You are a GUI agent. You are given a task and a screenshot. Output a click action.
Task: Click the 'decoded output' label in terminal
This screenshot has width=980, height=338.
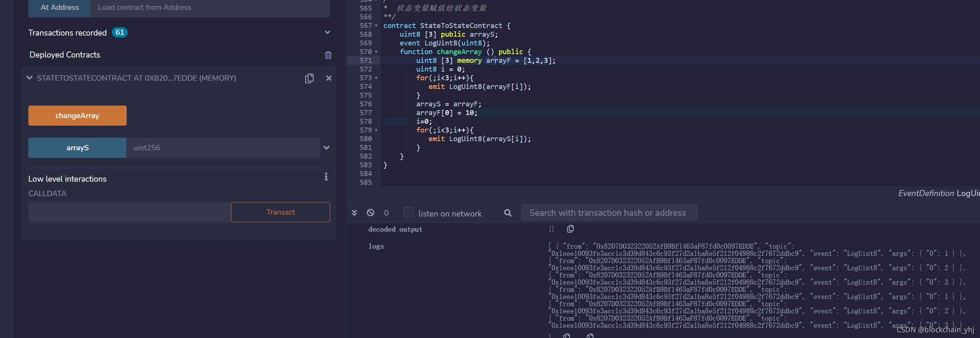tap(395, 229)
